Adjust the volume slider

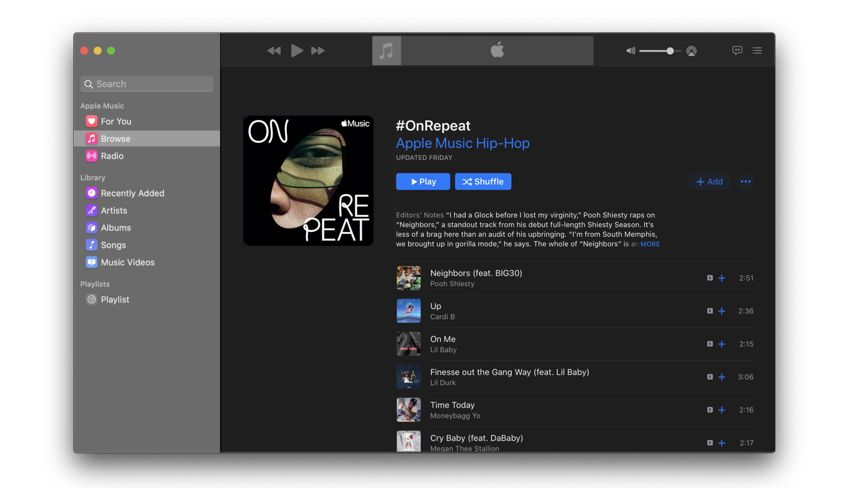(670, 51)
